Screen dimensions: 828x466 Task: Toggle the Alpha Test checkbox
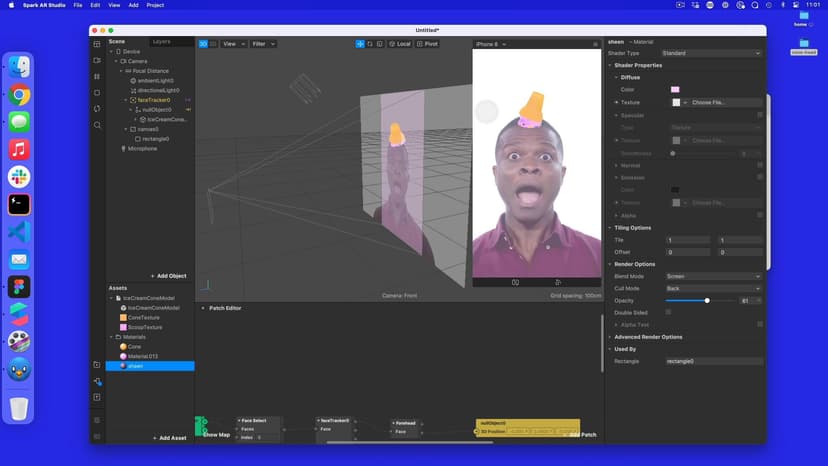coord(760,324)
